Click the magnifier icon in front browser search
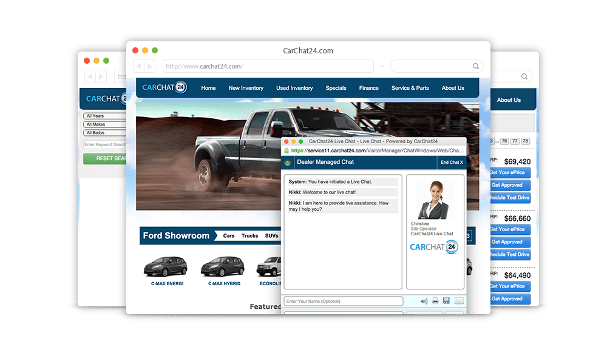 tap(476, 66)
